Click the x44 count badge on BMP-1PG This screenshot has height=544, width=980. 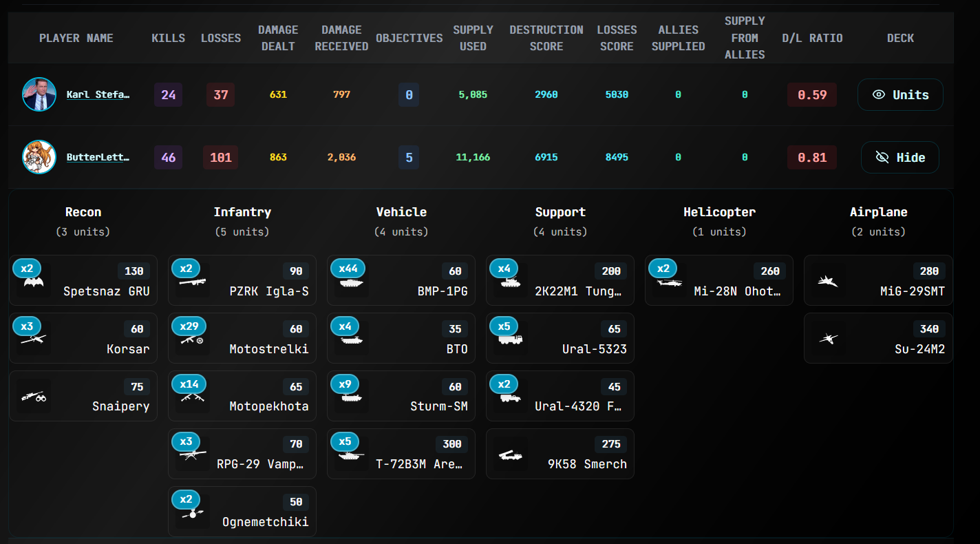click(348, 268)
